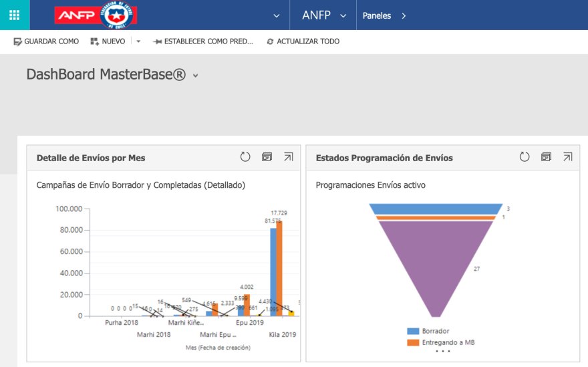Click Guardar Como in the command bar

click(46, 41)
